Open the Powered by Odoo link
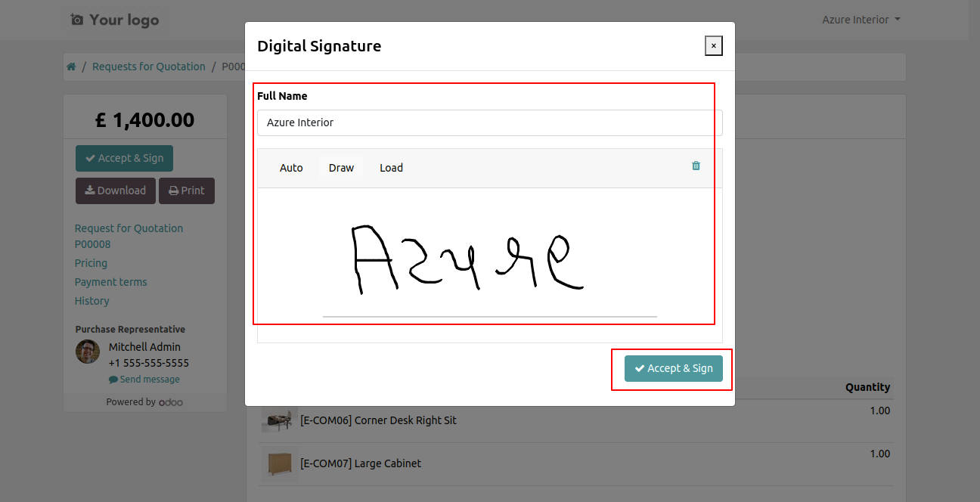Screen dimensions: 980x502 click(x=144, y=402)
